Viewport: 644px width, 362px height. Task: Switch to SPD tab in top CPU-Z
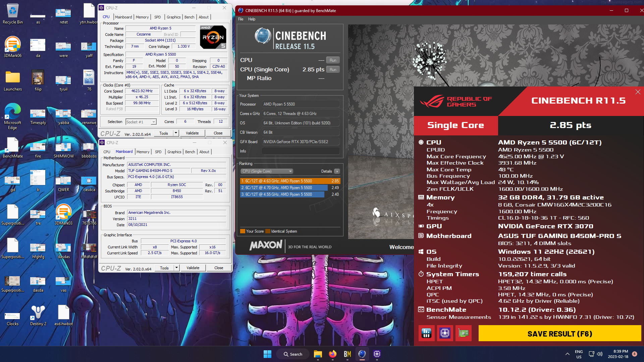pyautogui.click(x=157, y=17)
